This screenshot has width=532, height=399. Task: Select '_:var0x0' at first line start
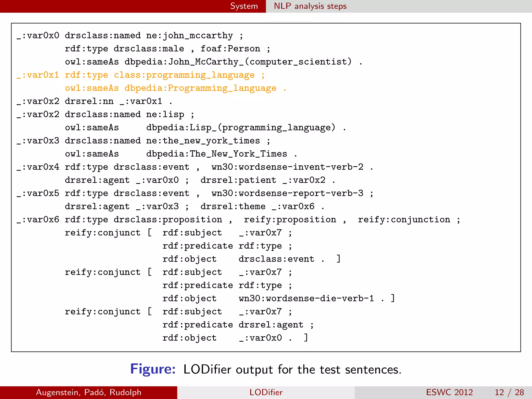[38, 36]
